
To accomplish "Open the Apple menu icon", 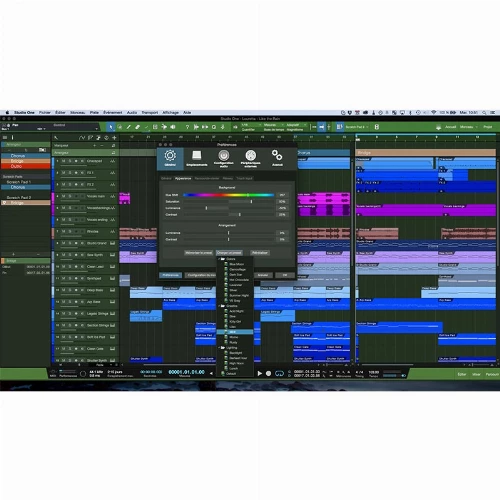I will [8, 113].
